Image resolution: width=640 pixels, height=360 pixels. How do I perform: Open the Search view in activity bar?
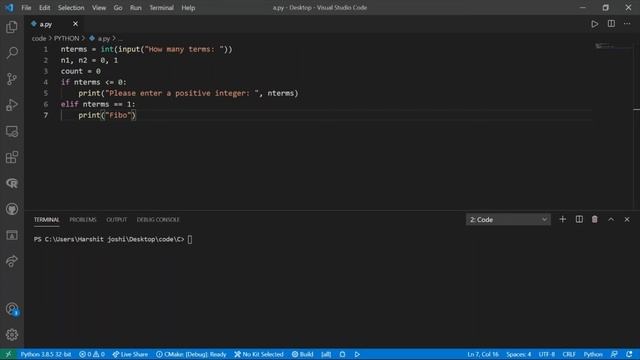click(12, 53)
